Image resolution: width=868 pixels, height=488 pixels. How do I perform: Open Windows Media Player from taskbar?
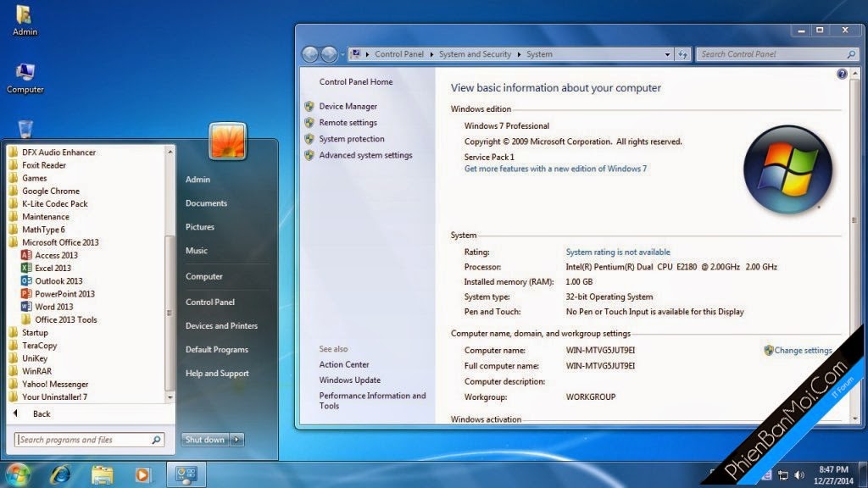[142, 474]
